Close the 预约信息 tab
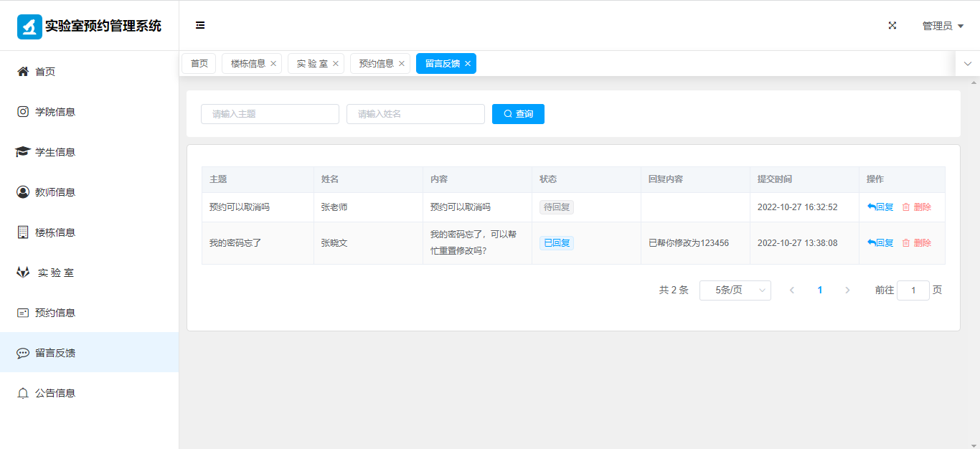The height and width of the screenshot is (449, 980). point(402,64)
